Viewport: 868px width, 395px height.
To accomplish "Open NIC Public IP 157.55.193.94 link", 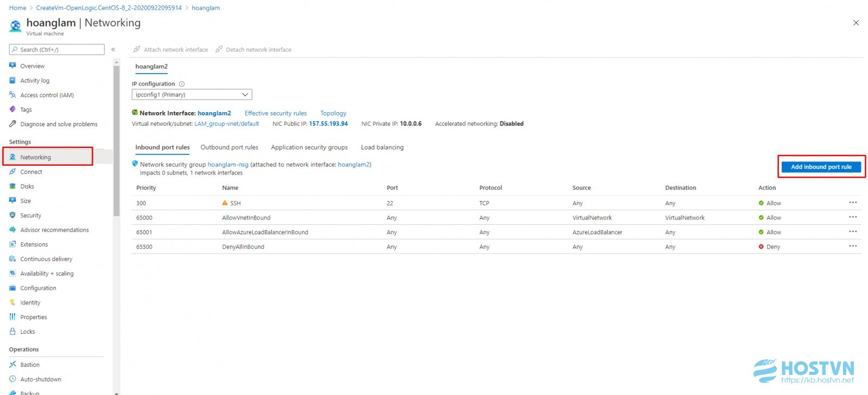I will click(328, 124).
